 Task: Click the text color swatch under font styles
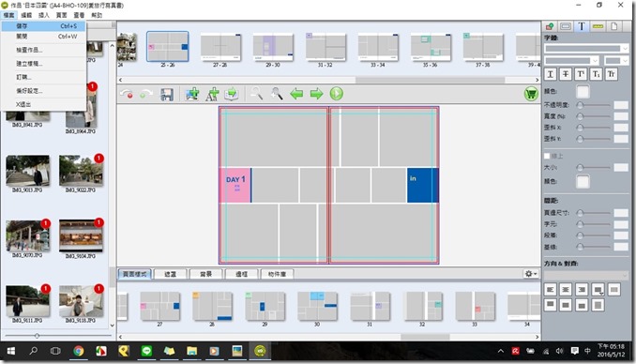pos(583,92)
